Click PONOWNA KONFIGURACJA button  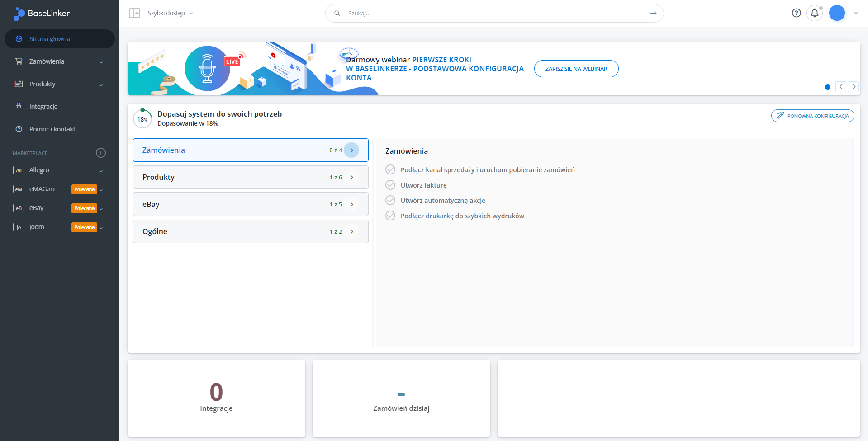pyautogui.click(x=813, y=116)
